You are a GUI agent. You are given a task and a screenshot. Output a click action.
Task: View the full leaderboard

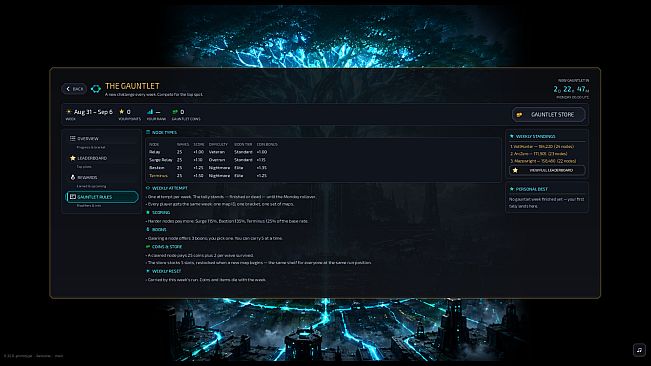click(547, 170)
